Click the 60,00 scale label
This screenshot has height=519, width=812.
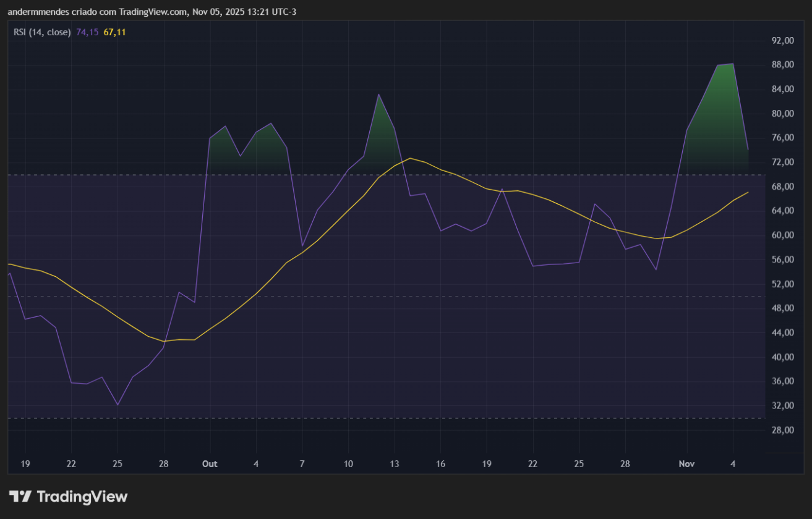pyautogui.click(x=784, y=235)
